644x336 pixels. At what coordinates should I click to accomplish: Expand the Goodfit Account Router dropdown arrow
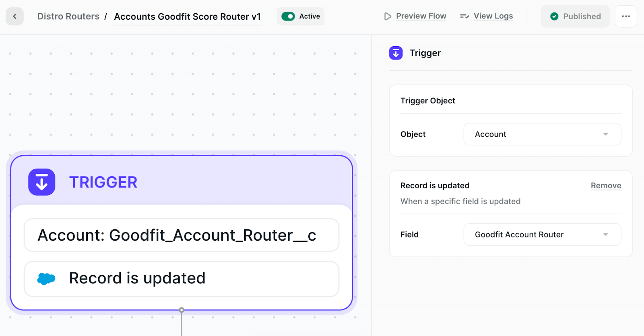[605, 235]
